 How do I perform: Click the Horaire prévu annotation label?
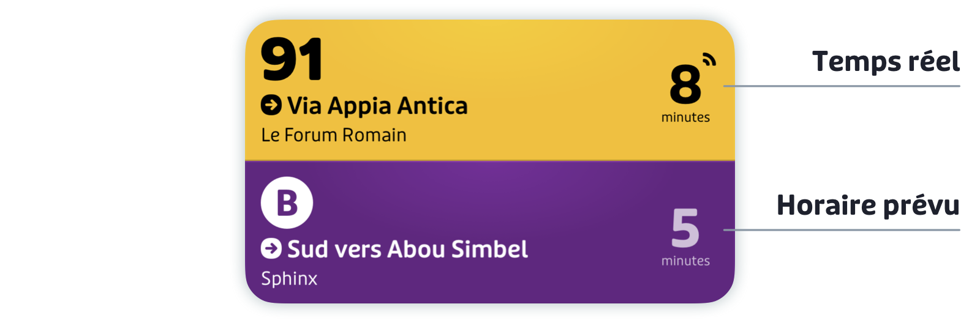[868, 205]
